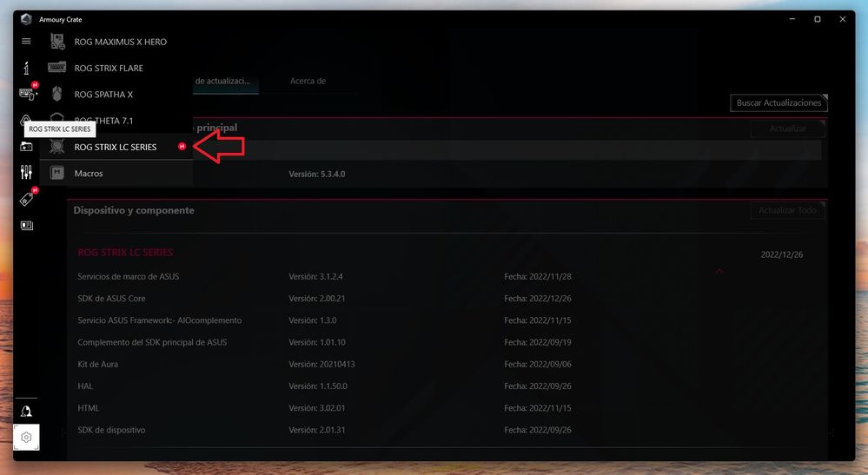The height and width of the screenshot is (475, 868).
Task: Open the hamburger menu in the sidebar
Action: 26,42
